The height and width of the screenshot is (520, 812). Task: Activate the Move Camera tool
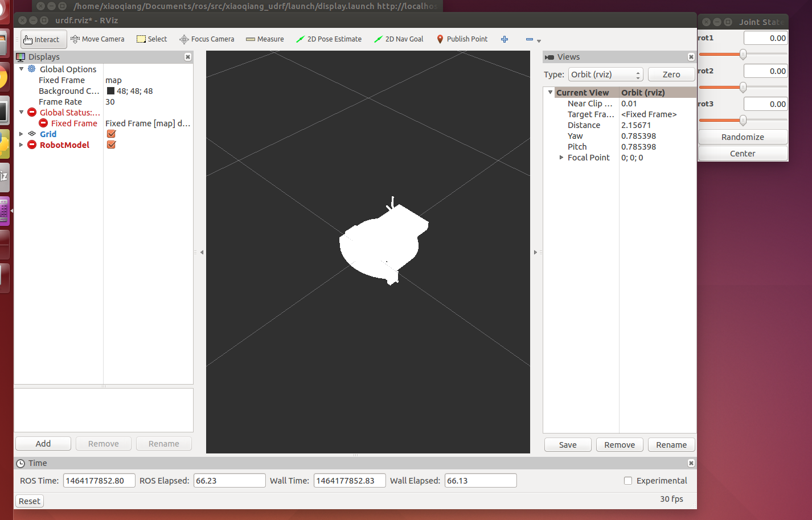[x=97, y=39]
